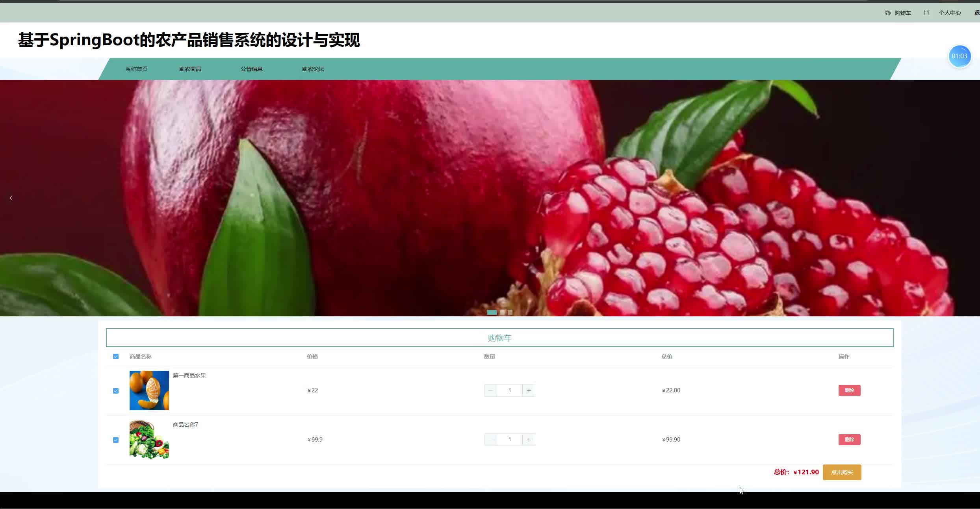Select the third carousel indicator dot
This screenshot has width=980, height=509.
coord(510,312)
